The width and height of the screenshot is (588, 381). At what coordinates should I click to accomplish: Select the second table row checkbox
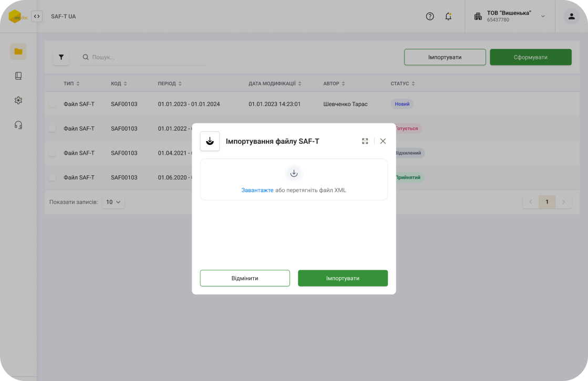(x=53, y=129)
